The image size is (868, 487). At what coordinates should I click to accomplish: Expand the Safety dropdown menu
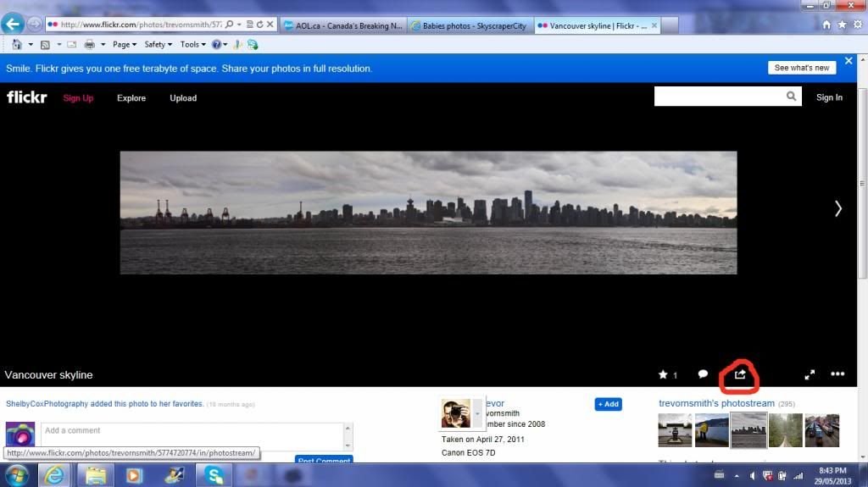click(158, 44)
